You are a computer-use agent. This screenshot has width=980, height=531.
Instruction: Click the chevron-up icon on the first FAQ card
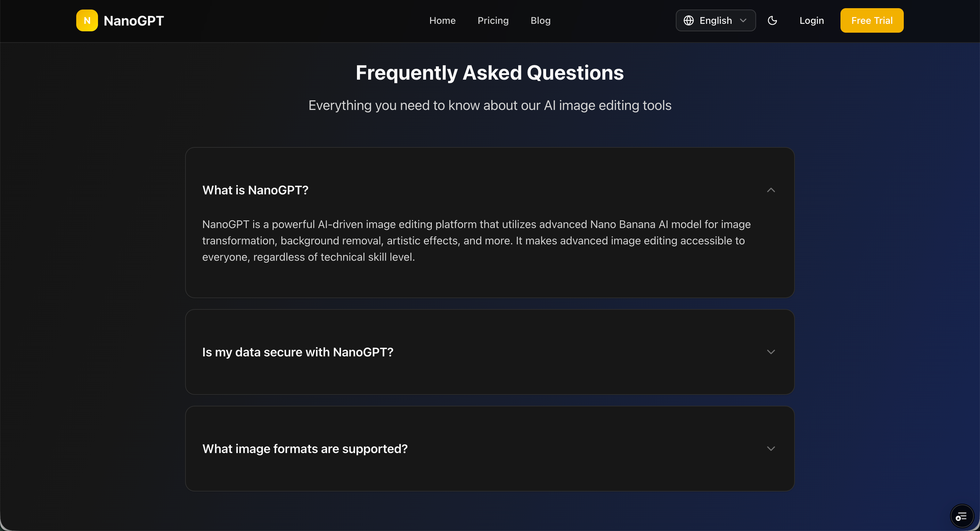click(x=771, y=190)
